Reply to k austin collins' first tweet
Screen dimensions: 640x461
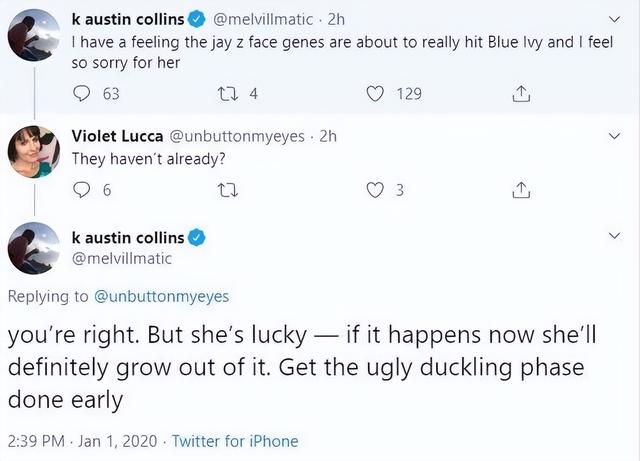[82, 94]
